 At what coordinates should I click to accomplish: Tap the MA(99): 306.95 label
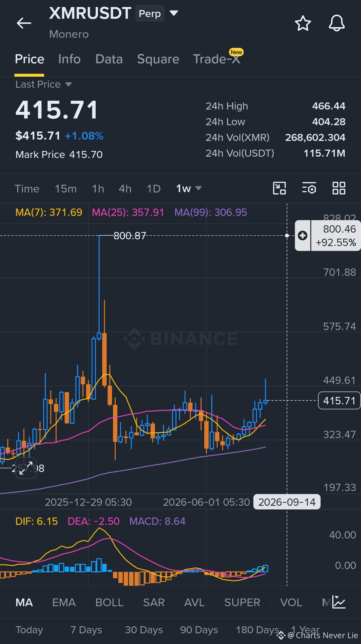click(211, 212)
